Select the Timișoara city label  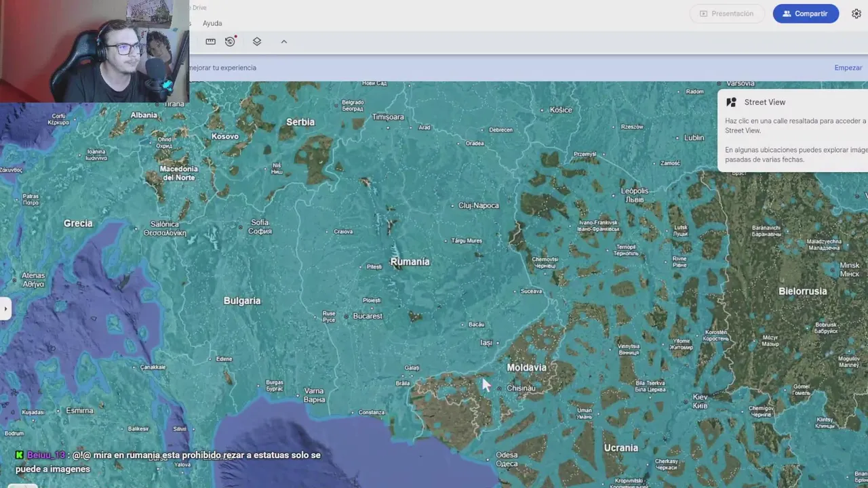388,117
